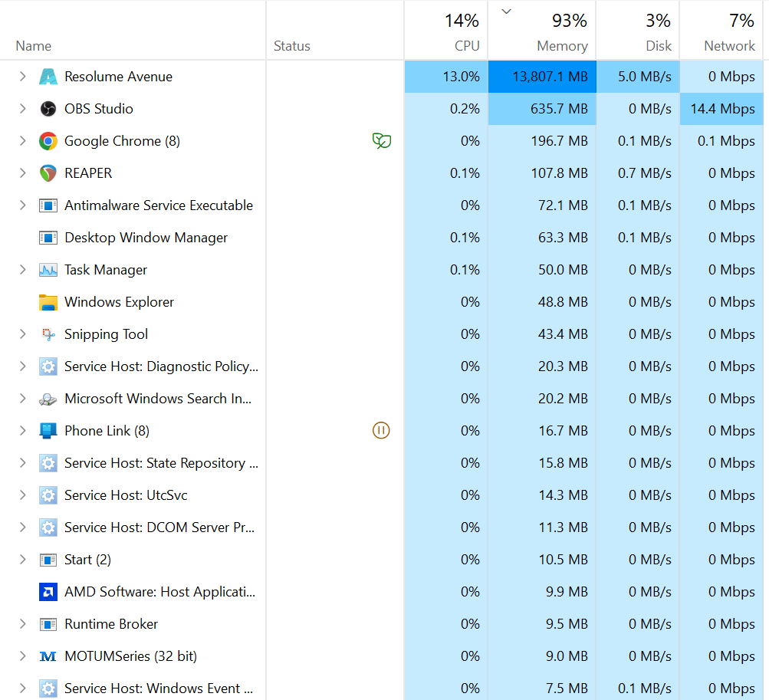Screen dimensions: 769x700
Task: Expand the Antimalware Service Executable entry
Action: pyautogui.click(x=22, y=205)
